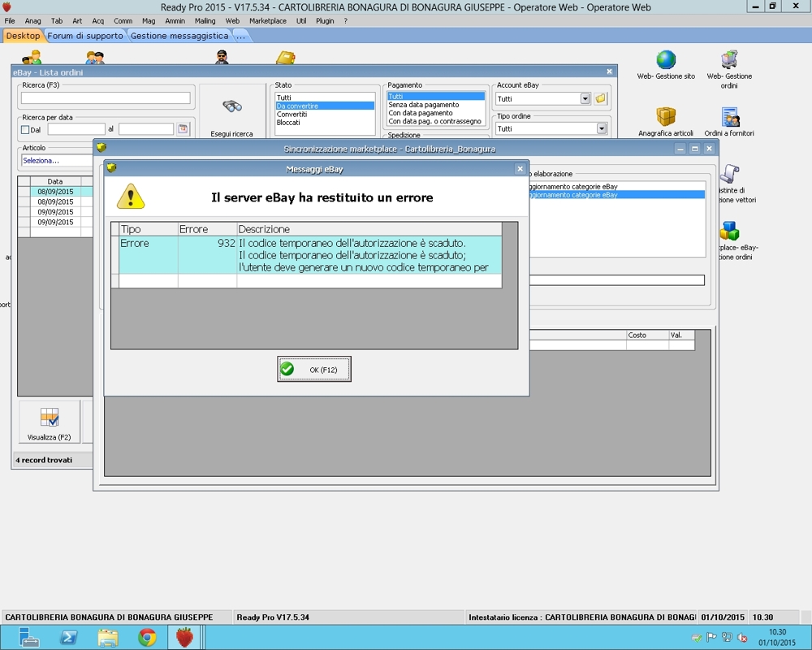Viewport: 812px width, 650px height.
Task: Open the Anag menu
Action: [x=32, y=21]
